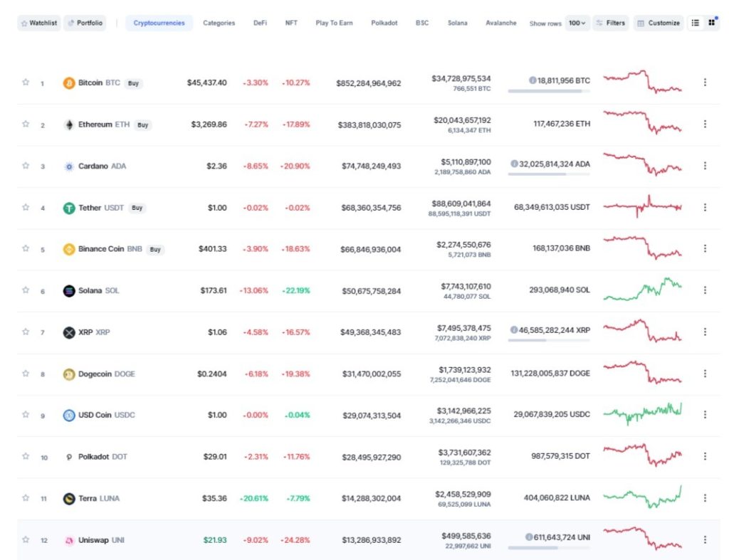729x560 pixels.
Task: Click the XRP logo icon
Action: pos(69,332)
